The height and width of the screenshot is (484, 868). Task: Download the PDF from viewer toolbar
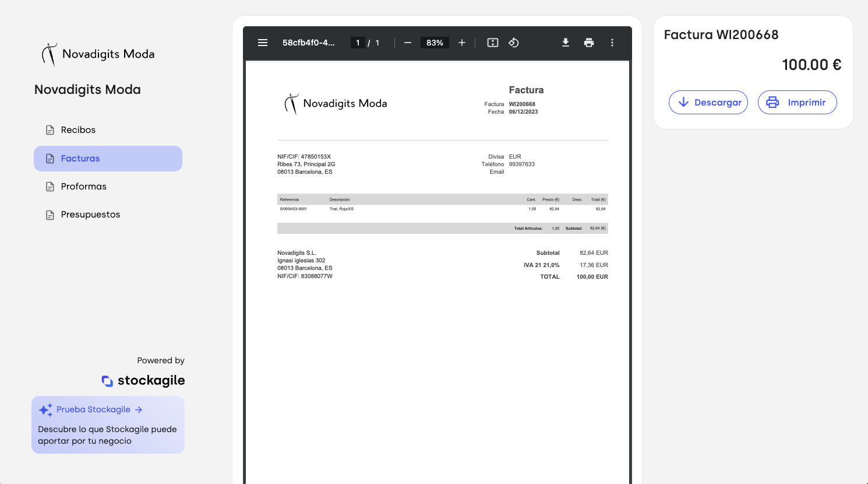pyautogui.click(x=566, y=43)
